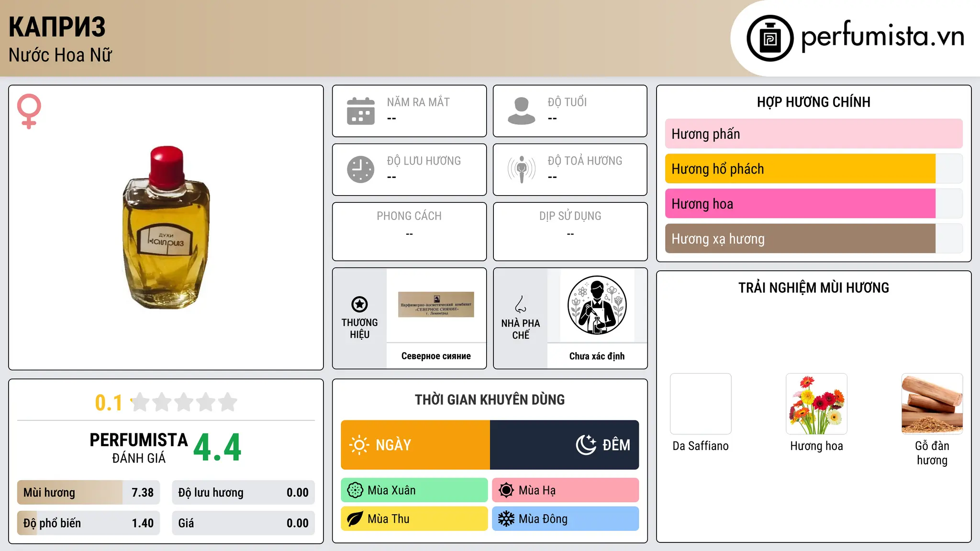The width and height of the screenshot is (980, 551).
Task: Open the Северное сияние brand logo image
Action: click(x=436, y=305)
